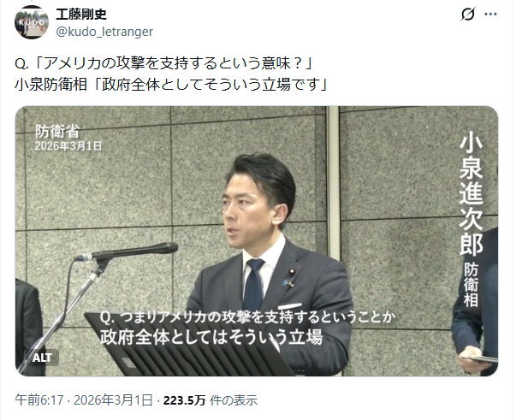Open the @kudo_letranger handle link
The image size is (516, 420).
tap(104, 32)
